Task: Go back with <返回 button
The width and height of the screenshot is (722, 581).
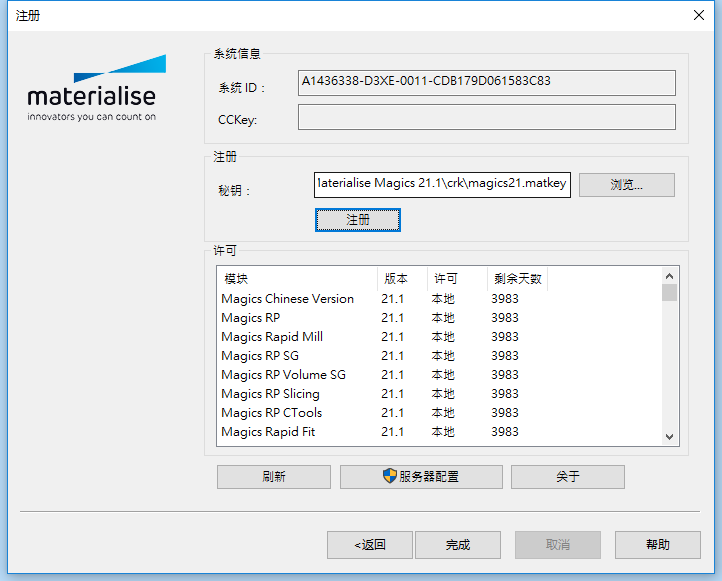Action: pos(369,545)
